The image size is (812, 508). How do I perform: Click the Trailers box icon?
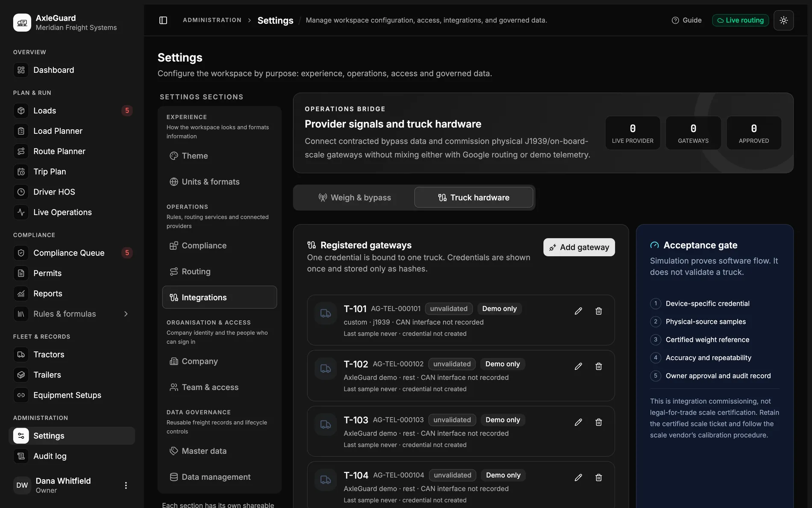[21, 375]
